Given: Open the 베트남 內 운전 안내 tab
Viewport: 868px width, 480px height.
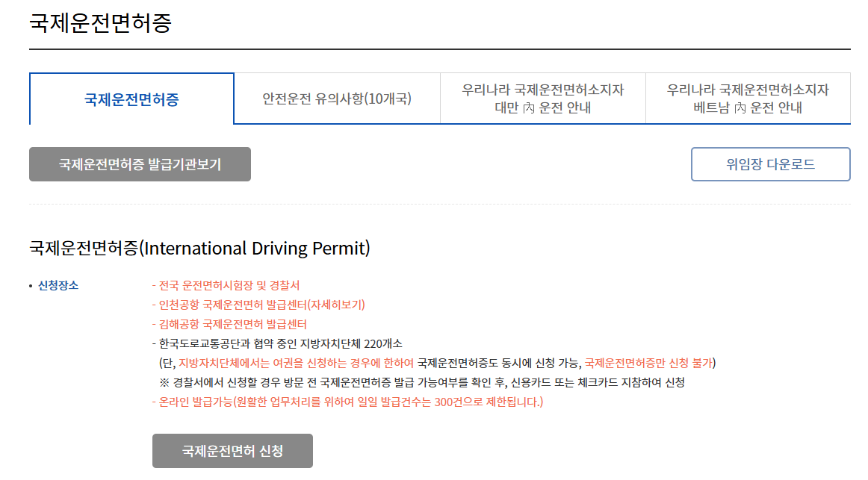Looking at the screenshot, I should (x=748, y=99).
